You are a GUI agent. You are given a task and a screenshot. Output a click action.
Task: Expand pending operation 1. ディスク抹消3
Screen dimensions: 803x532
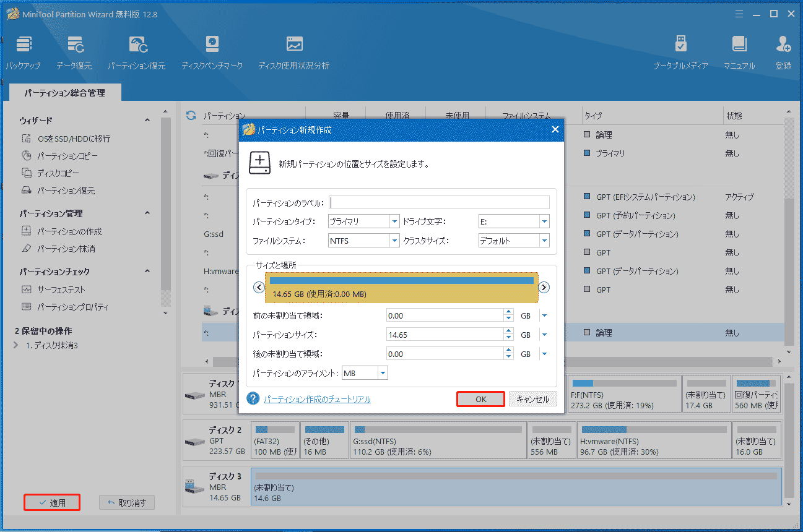coord(17,345)
